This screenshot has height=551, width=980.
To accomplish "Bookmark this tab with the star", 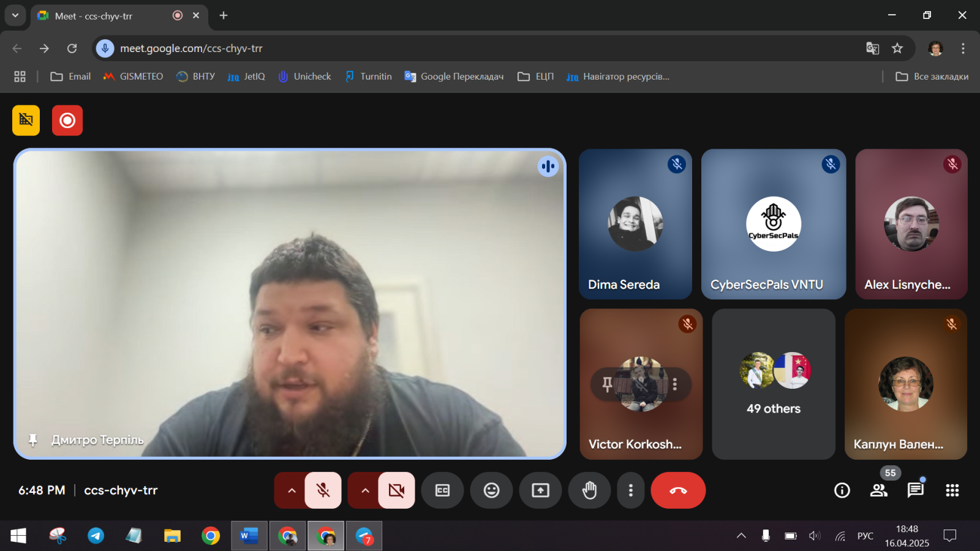I will point(897,48).
